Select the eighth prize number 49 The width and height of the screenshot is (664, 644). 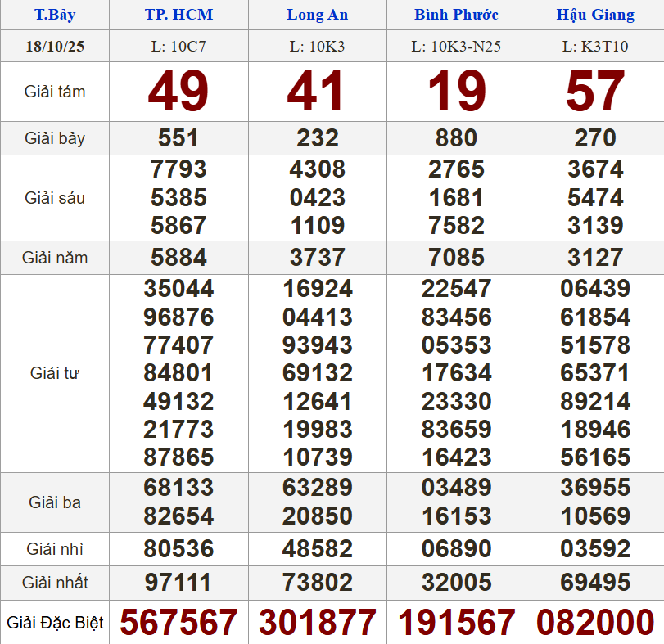click(178, 92)
